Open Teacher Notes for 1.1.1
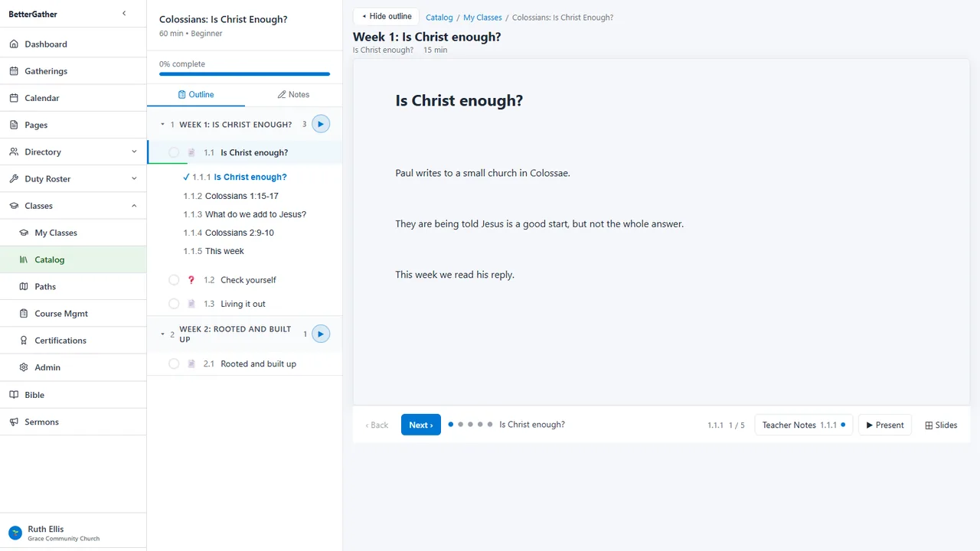Image resolution: width=980 pixels, height=551 pixels. tap(804, 425)
